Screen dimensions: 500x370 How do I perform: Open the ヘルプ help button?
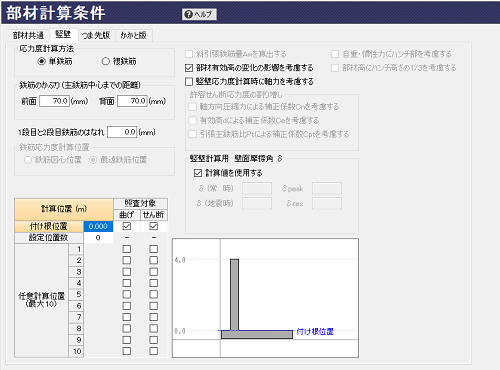(x=199, y=14)
